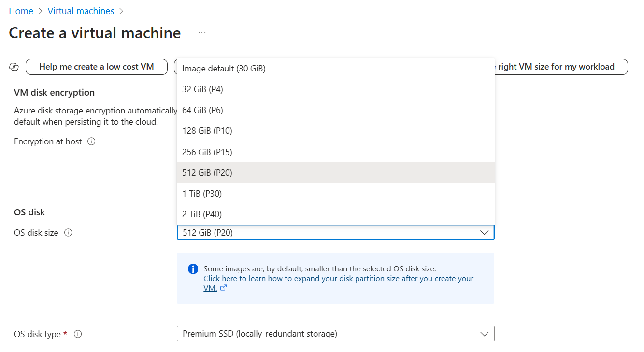Click the info icon inside the blue notice box
This screenshot has height=352, width=644.
pyautogui.click(x=193, y=269)
